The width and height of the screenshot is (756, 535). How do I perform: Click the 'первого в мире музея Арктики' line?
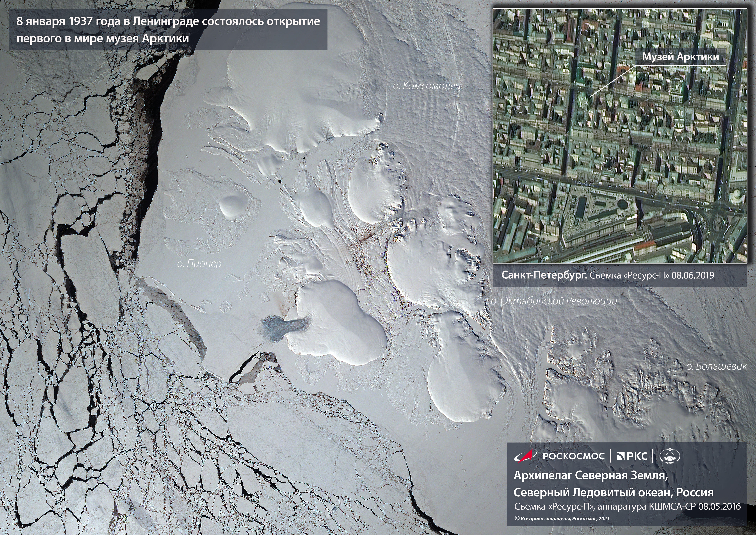[x=103, y=39]
